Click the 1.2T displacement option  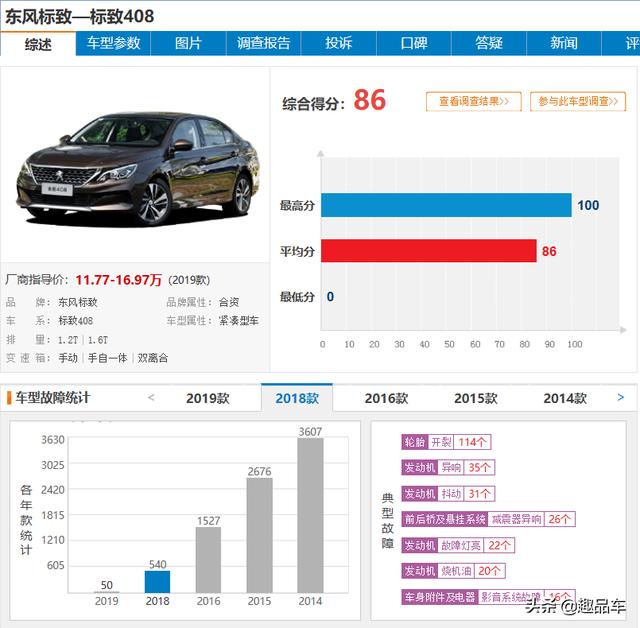[68, 340]
